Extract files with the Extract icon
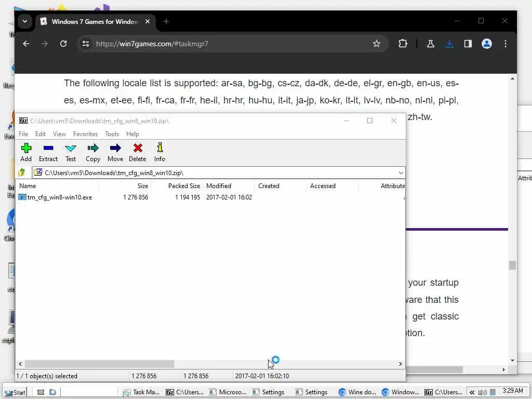This screenshot has width=532, height=399. 48,152
